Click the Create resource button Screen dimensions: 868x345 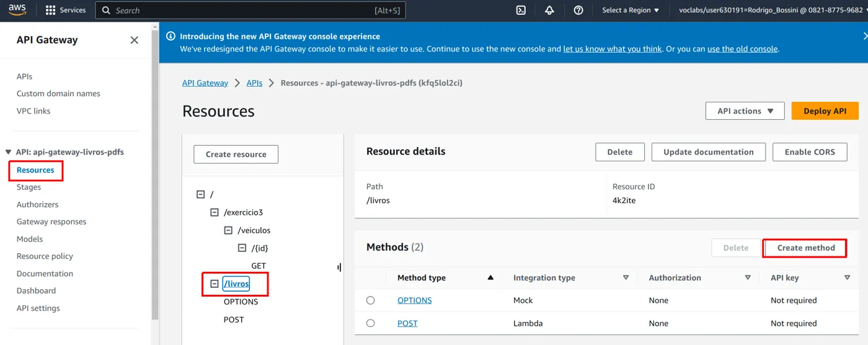(x=236, y=155)
